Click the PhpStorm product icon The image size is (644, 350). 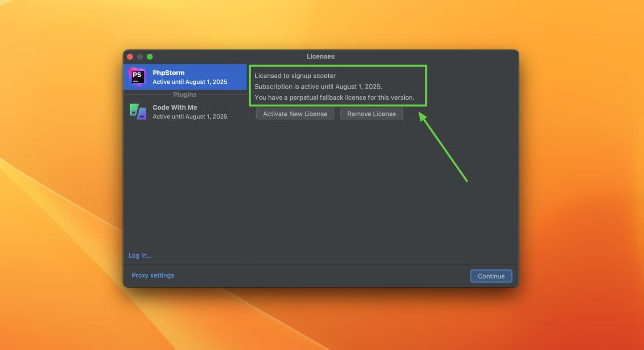[x=138, y=77]
